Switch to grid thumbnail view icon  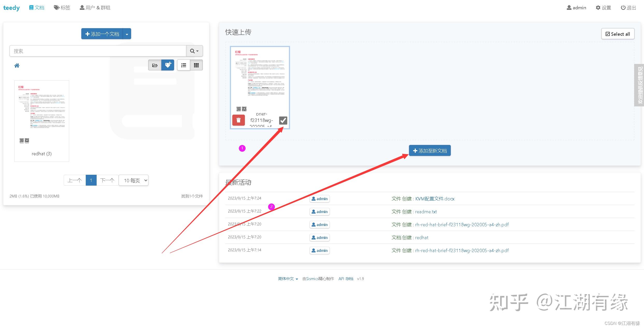[x=196, y=65]
